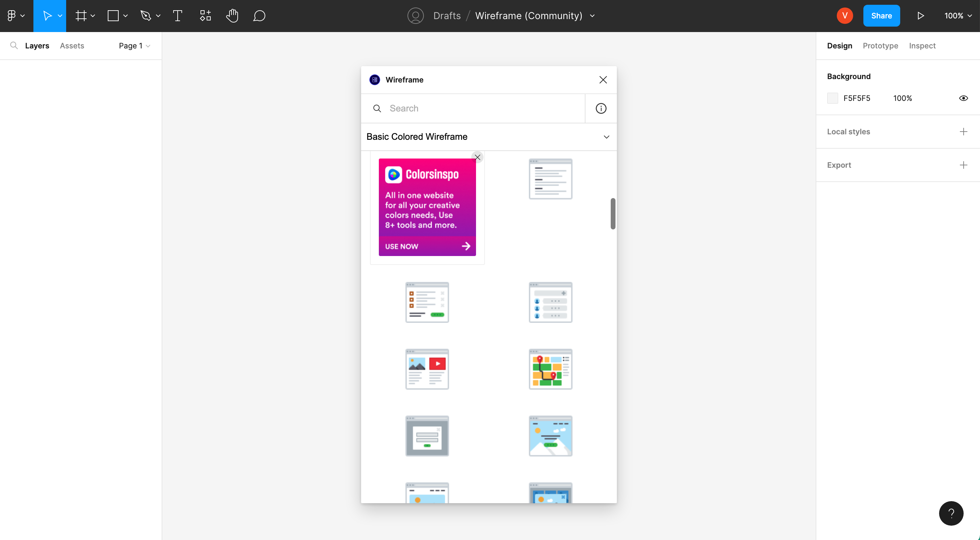Screen dimensions: 980x540
Task: Select the Comment tool in toolbar
Action: pyautogui.click(x=259, y=16)
